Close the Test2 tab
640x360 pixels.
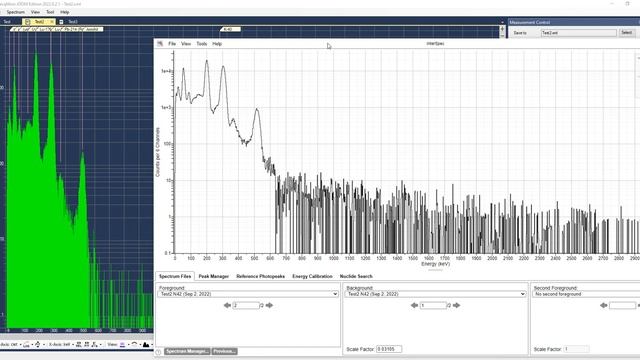52,22
